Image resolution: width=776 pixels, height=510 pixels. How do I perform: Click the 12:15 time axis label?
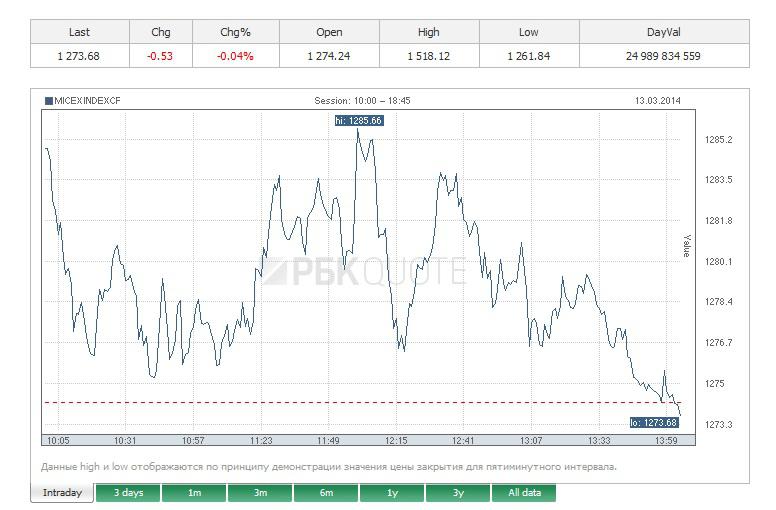point(396,440)
